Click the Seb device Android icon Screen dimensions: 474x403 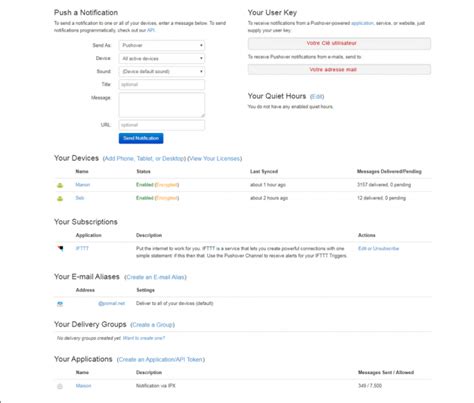point(60,198)
